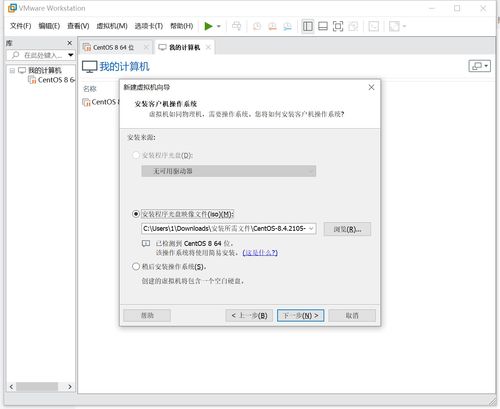Image resolution: width=500 pixels, height=409 pixels.
Task: Open the 编辑(E) menu
Action: pos(49,26)
